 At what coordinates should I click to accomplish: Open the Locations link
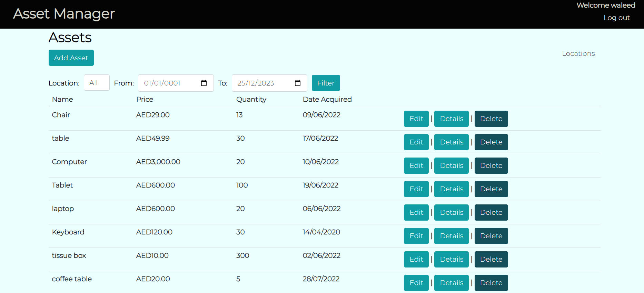tap(578, 53)
